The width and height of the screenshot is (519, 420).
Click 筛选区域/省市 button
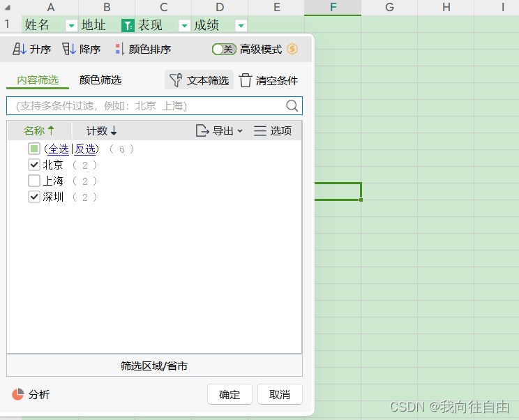(x=154, y=366)
